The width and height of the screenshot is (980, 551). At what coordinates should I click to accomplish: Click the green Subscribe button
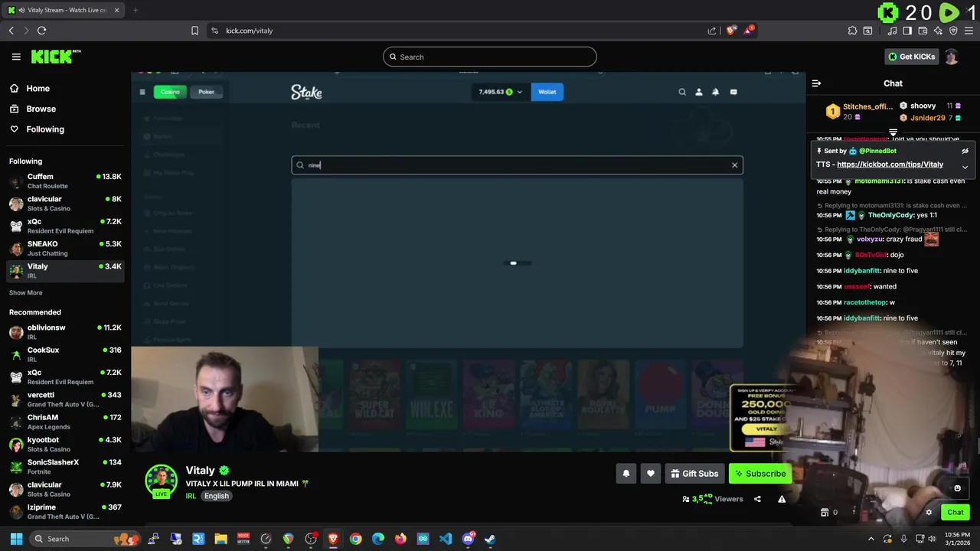(x=760, y=474)
